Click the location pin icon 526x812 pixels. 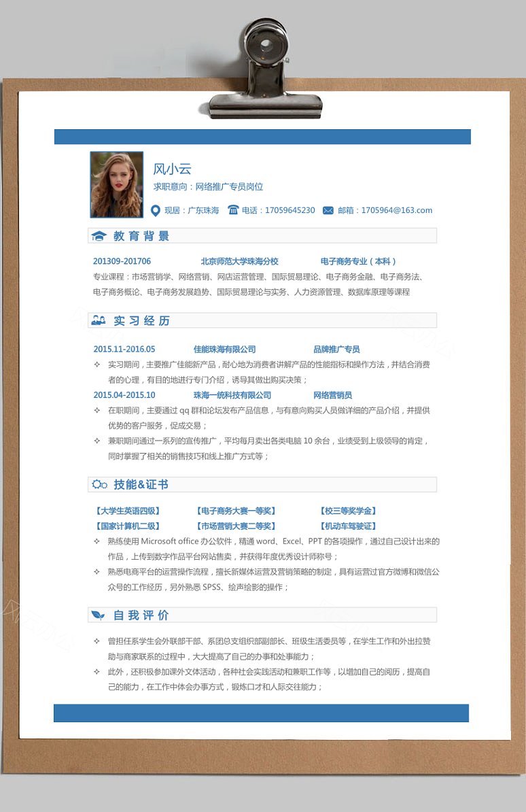click(x=156, y=210)
